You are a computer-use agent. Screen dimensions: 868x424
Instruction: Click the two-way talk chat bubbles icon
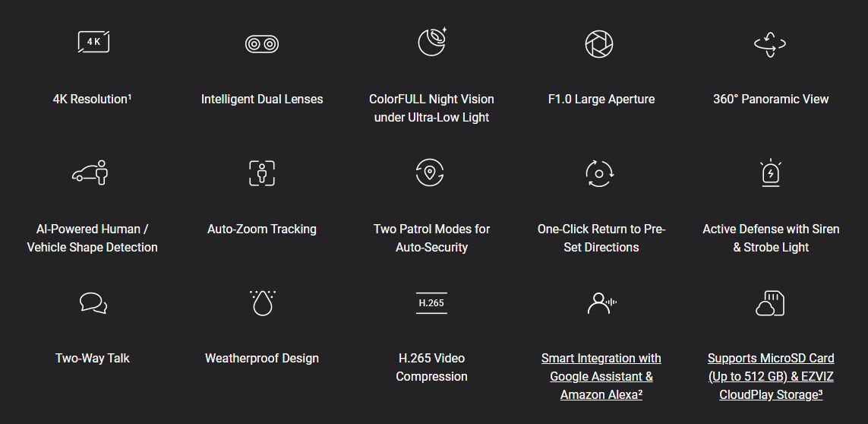[x=93, y=303]
